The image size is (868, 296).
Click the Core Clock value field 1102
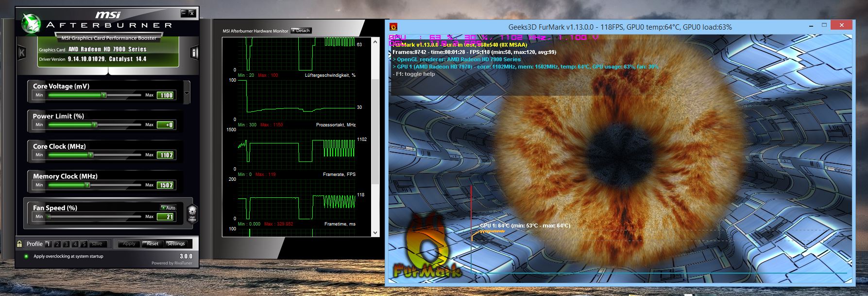coord(166,155)
